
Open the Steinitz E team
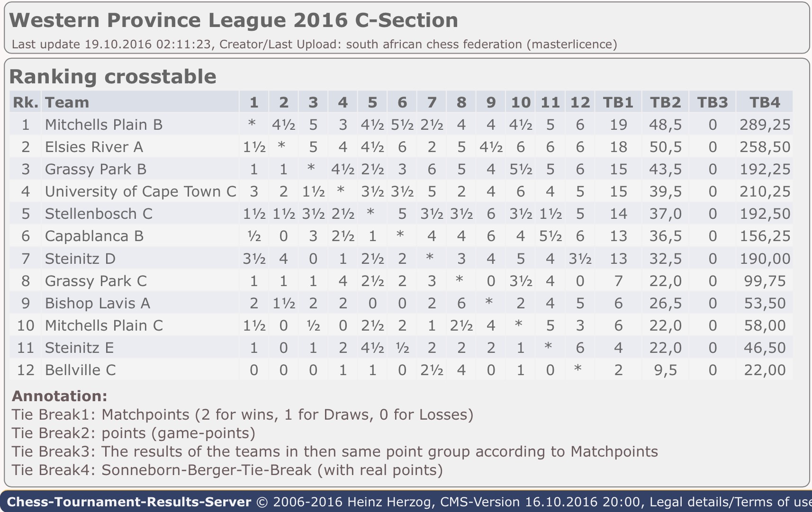pos(79,348)
